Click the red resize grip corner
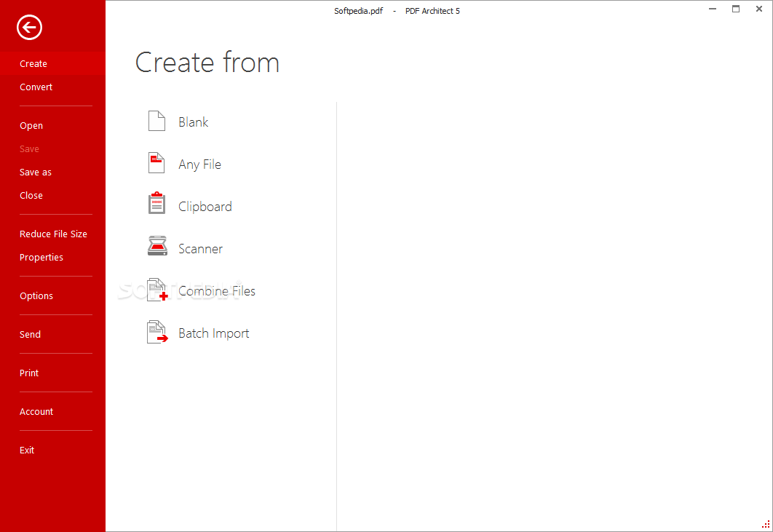Viewport: 773px width, 532px height. click(x=766, y=524)
